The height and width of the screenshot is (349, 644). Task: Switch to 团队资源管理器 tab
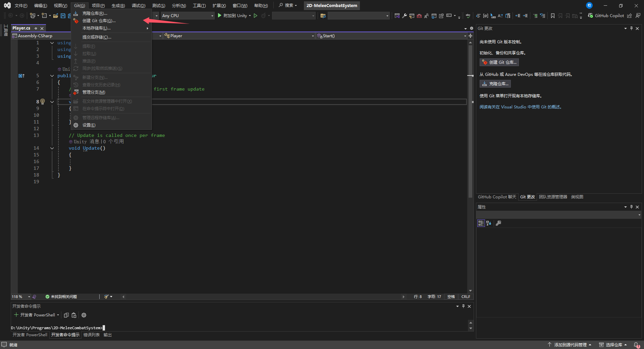(553, 197)
